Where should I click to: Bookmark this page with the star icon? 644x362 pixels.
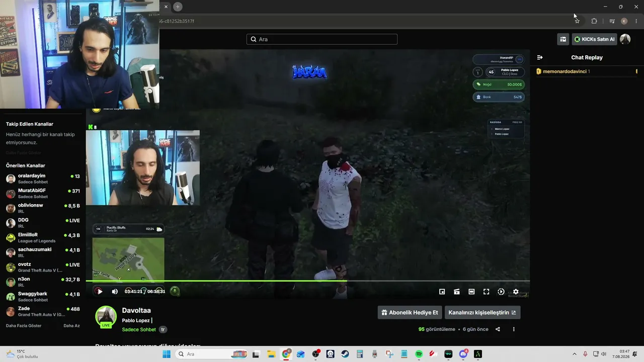[577, 21]
